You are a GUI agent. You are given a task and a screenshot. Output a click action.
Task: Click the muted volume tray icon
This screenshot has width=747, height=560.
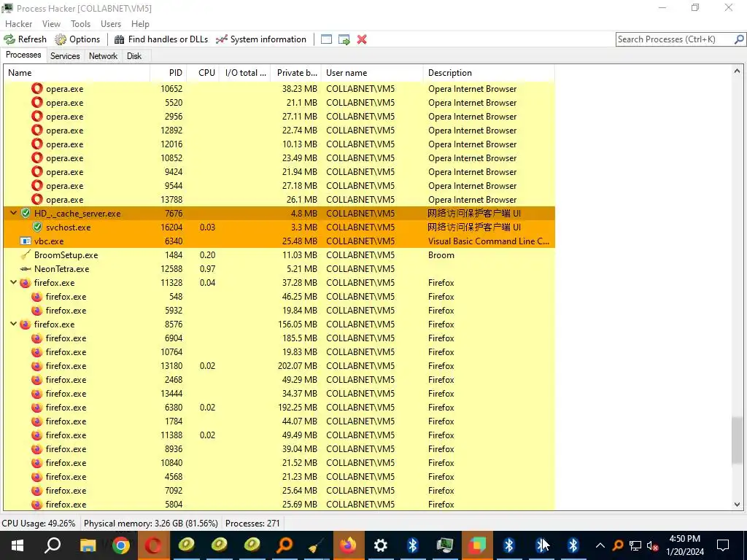tap(652, 545)
